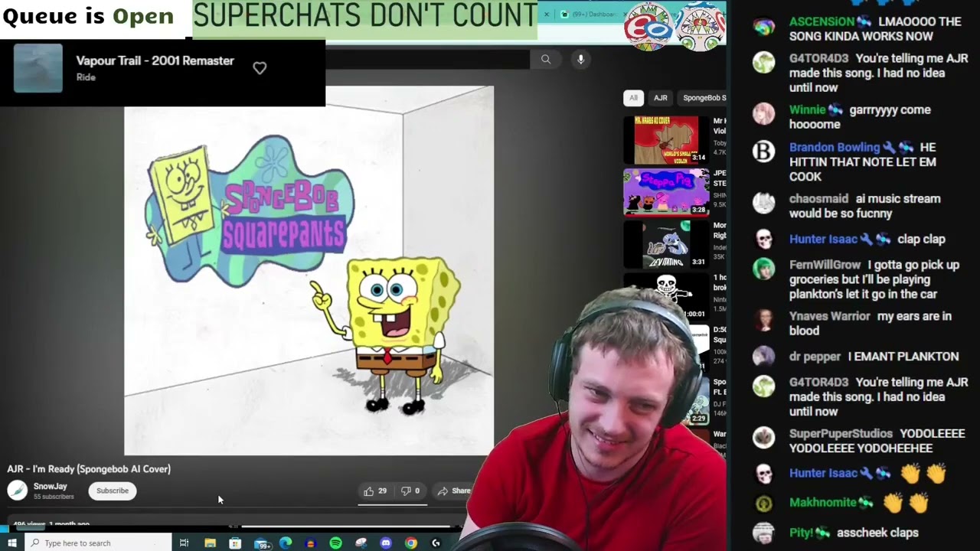Viewport: 980px width, 551px height.
Task: Click the message my ears are in blood
Action: 871,324
